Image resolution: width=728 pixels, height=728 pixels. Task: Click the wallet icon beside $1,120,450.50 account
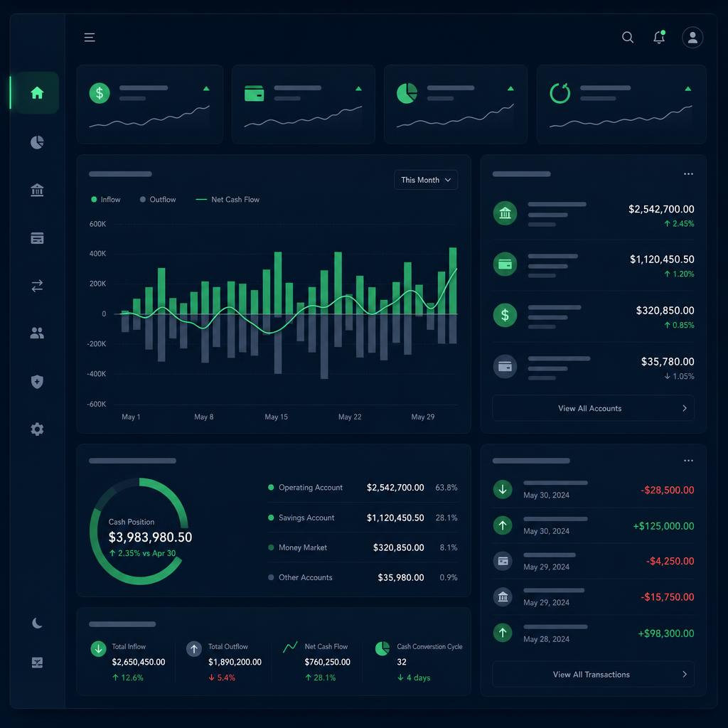(x=505, y=264)
